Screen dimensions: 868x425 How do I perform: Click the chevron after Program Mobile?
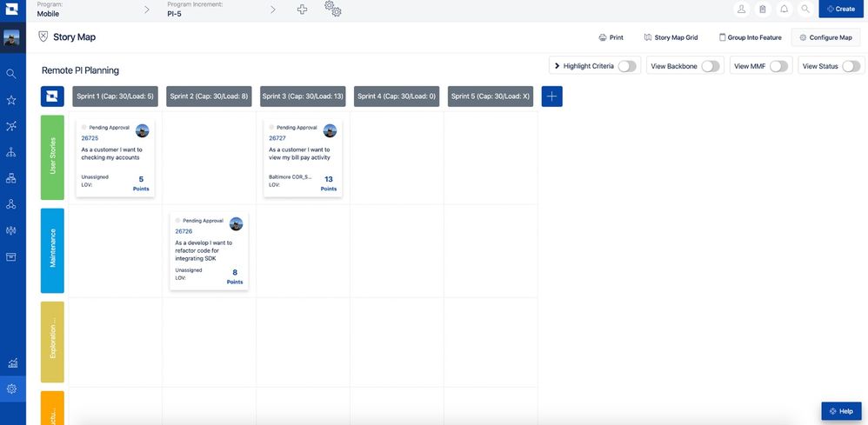pyautogui.click(x=147, y=10)
